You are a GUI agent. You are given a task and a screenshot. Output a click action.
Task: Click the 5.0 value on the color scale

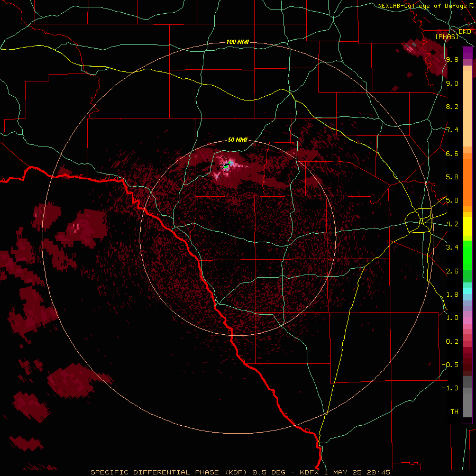point(452,200)
